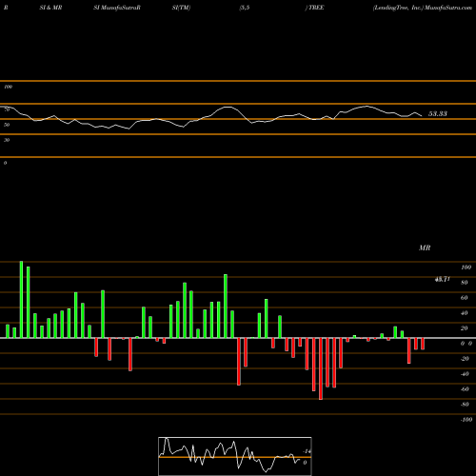Click the longest red MR bar
Screen dimensions: 476x476
coord(321,368)
